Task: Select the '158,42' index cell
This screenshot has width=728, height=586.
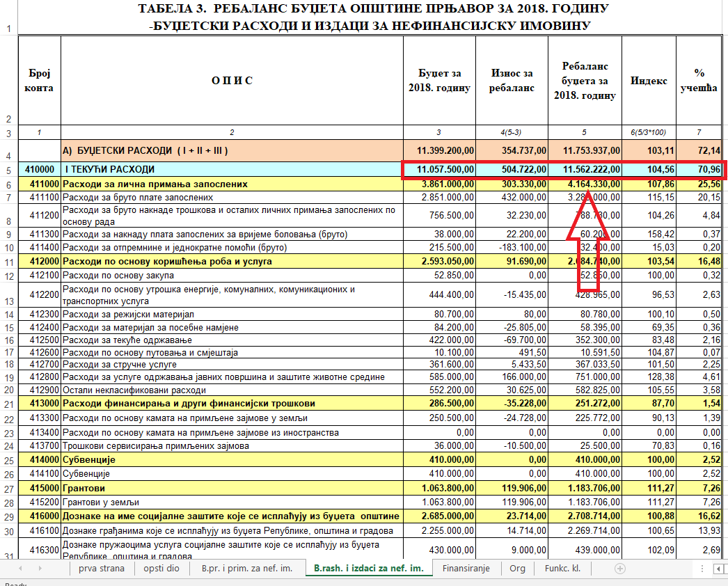Action: coord(649,234)
